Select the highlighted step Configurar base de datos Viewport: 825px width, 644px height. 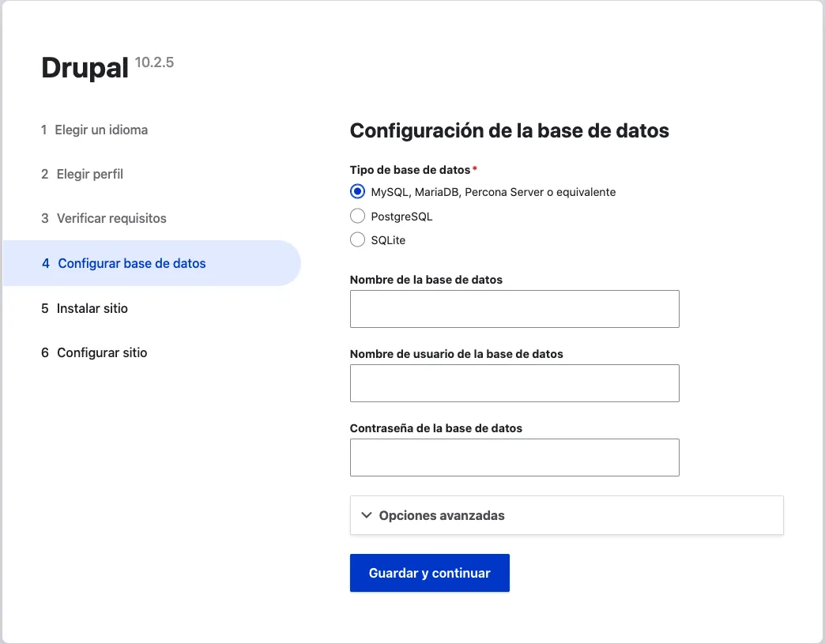coord(126,263)
